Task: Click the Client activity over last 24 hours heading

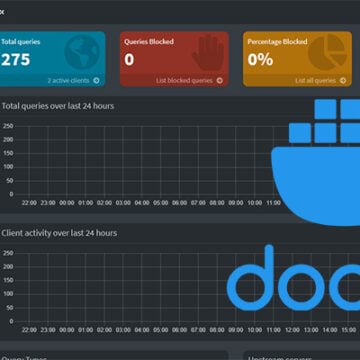Action: pyautogui.click(x=59, y=233)
